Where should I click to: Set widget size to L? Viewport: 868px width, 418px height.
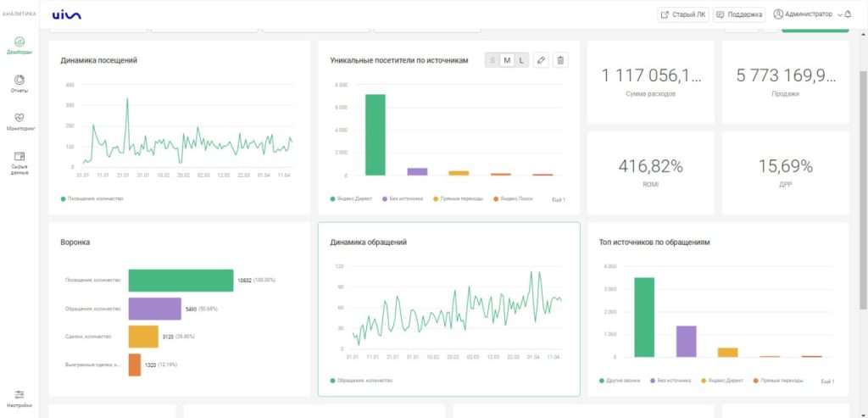pos(520,60)
